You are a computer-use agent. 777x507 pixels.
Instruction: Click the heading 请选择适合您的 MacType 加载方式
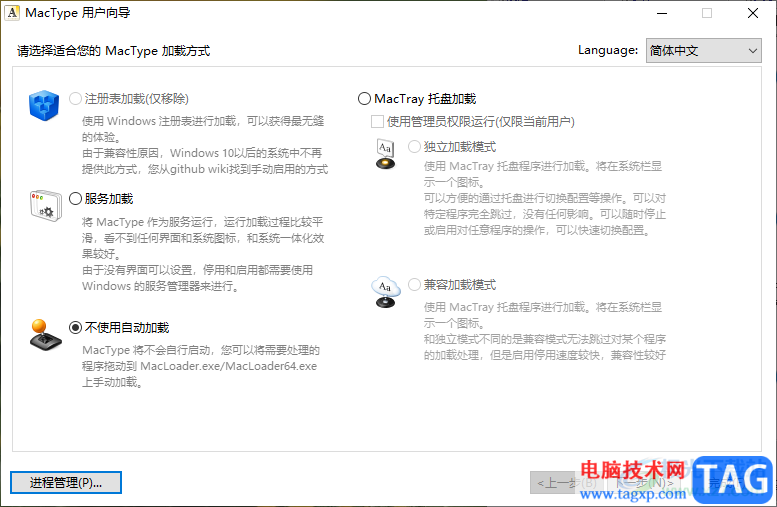click(x=113, y=51)
